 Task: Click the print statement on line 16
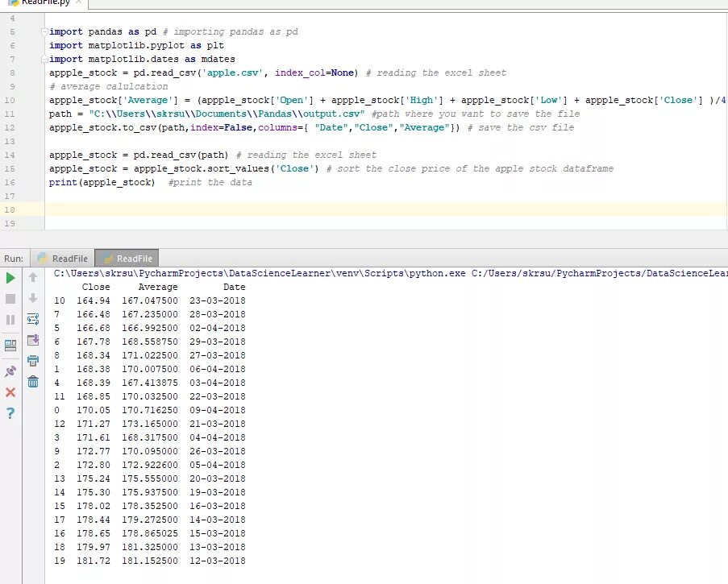102,183
